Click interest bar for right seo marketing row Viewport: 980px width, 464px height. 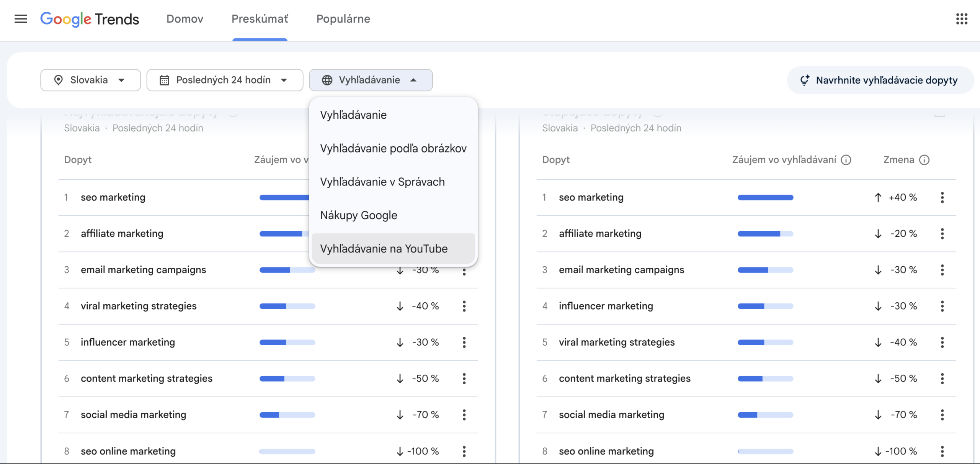click(x=765, y=197)
